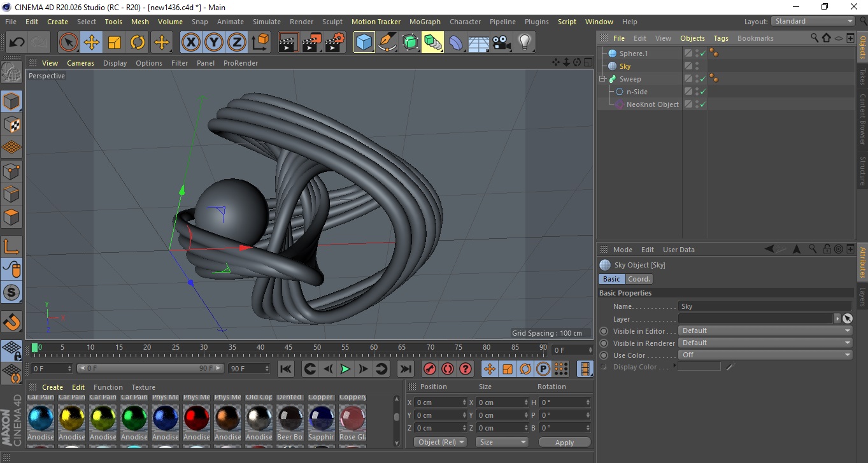Click the Camera object icon
The height and width of the screenshot is (463, 868).
point(502,43)
